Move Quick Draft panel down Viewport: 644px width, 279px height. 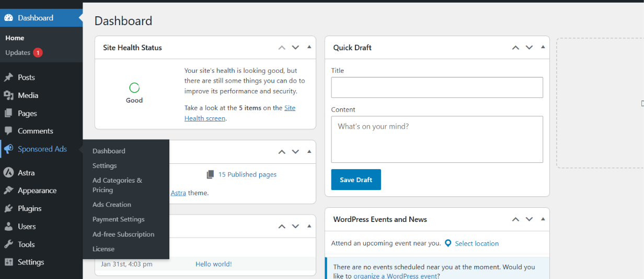click(529, 48)
